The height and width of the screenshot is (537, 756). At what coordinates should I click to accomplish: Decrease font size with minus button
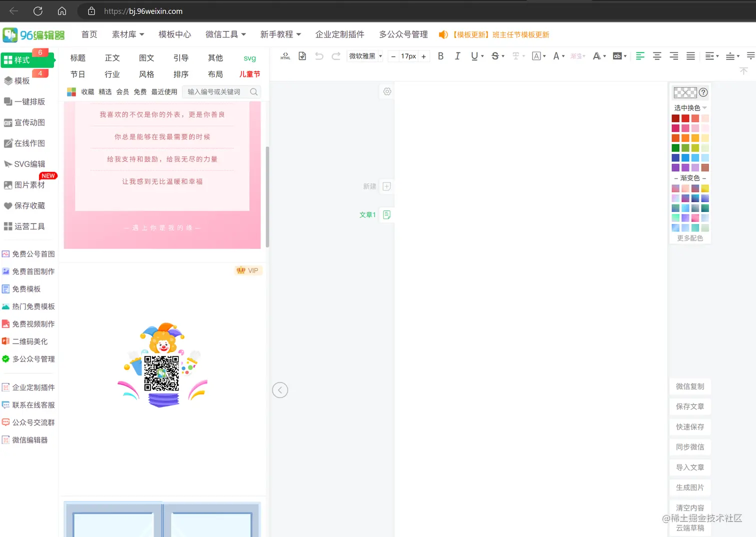coord(393,56)
